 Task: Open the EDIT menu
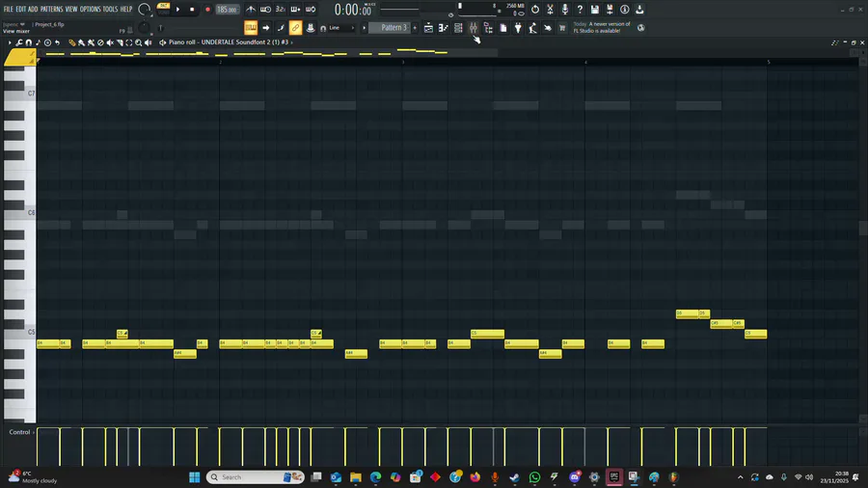point(21,10)
